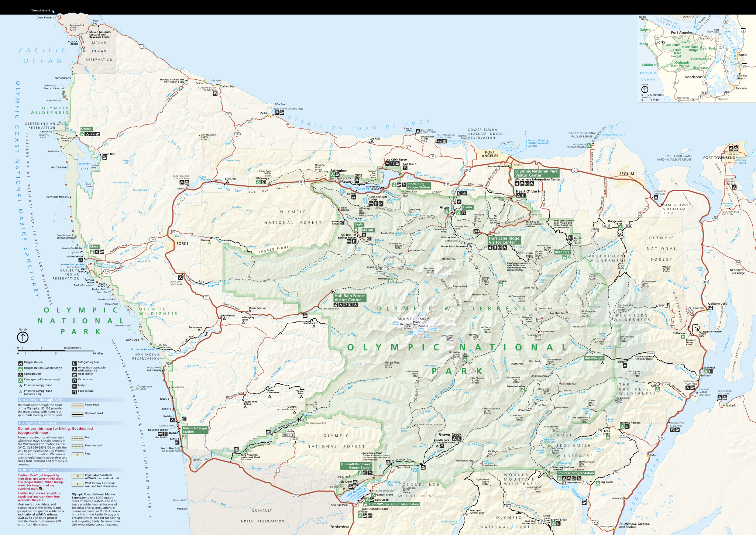This screenshot has width=756, height=535.
Task: Click the Quinault Rain Forest Ranger Station label
Action: pyautogui.click(x=356, y=466)
